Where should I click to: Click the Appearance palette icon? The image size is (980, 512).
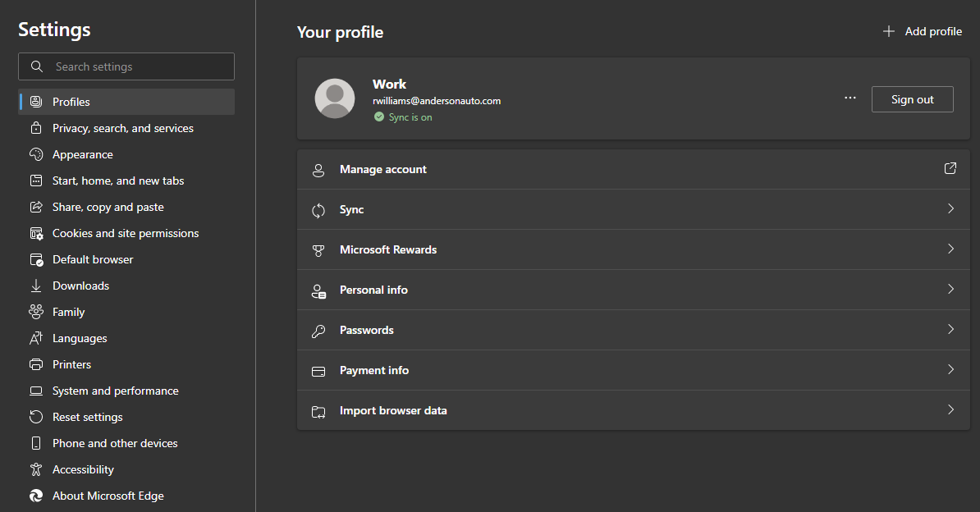pos(36,153)
